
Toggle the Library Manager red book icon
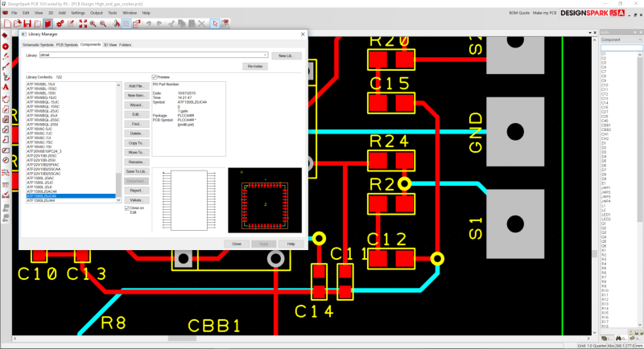coord(47,24)
